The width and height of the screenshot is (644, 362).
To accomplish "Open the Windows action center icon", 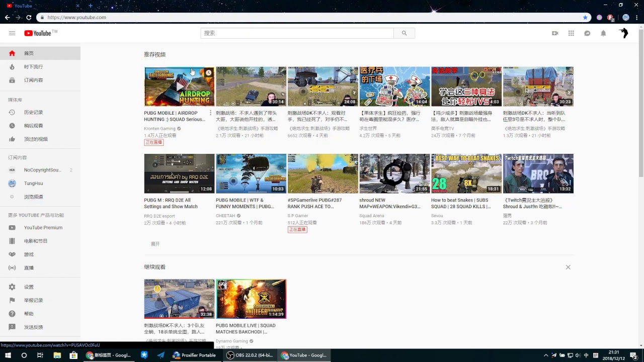I will coord(633,355).
